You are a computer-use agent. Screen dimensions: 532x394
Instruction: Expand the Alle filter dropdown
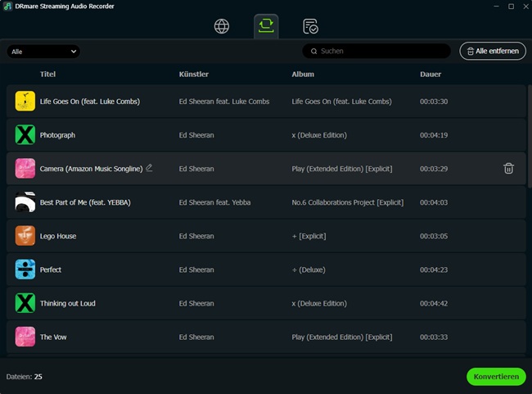coord(43,52)
